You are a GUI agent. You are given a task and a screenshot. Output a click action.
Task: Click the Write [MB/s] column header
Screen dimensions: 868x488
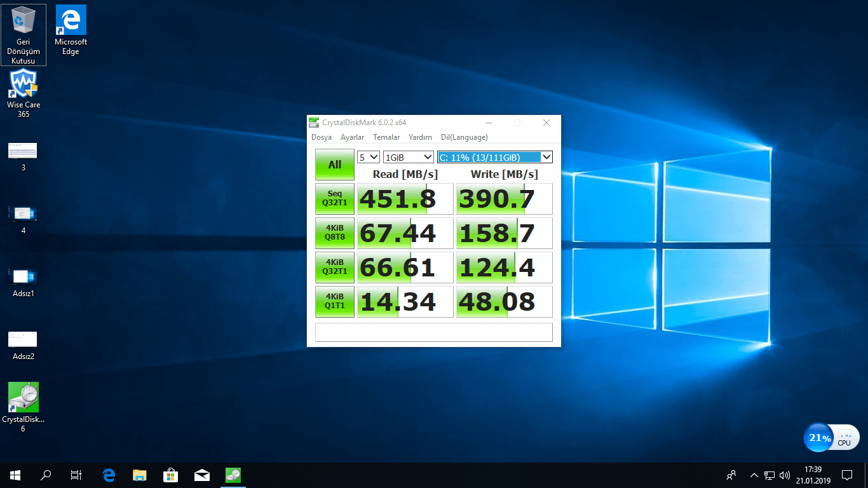tap(505, 174)
